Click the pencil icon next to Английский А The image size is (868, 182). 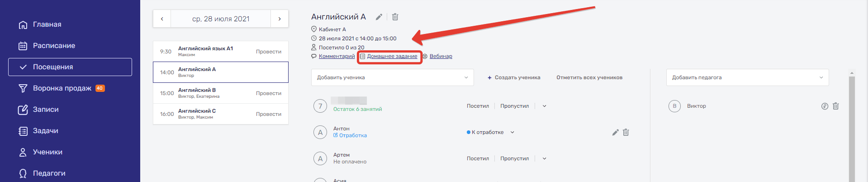pos(379,17)
